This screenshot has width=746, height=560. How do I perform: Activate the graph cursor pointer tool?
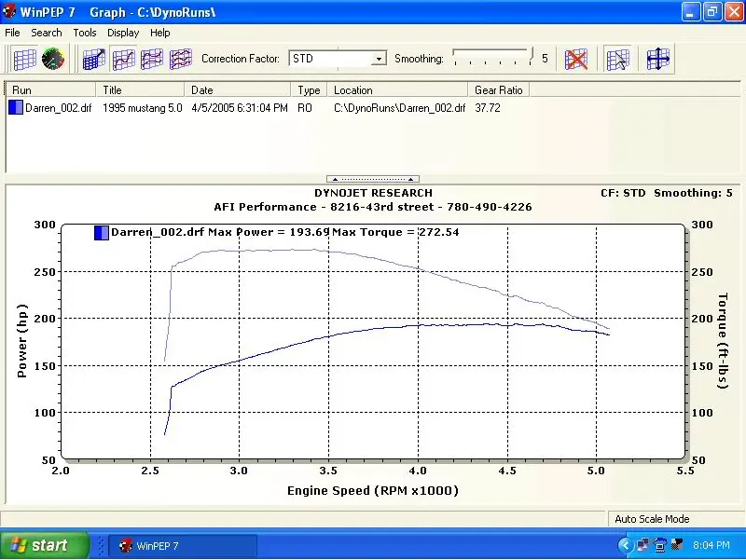(x=618, y=60)
